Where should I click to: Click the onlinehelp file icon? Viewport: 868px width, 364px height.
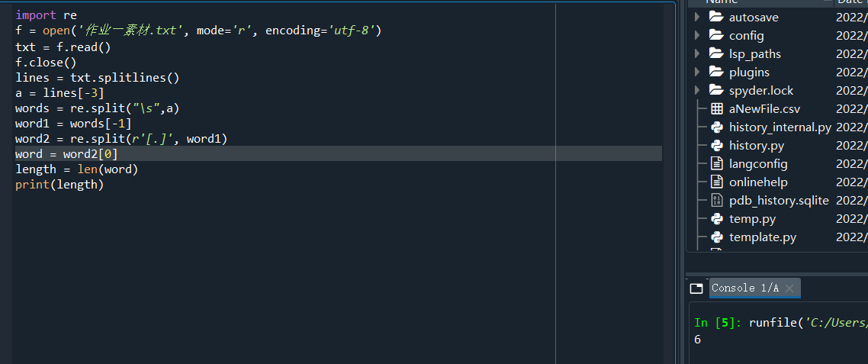point(716,182)
